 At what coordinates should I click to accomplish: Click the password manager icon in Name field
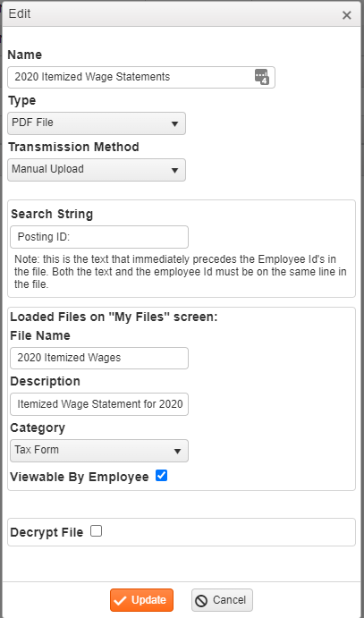[261, 76]
